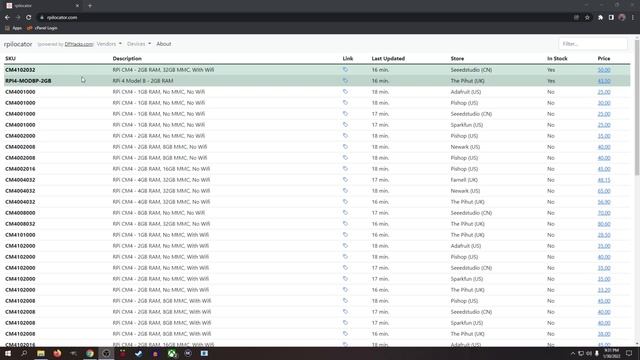Sort table by In Stock header
The width and height of the screenshot is (640, 360).
tap(557, 58)
